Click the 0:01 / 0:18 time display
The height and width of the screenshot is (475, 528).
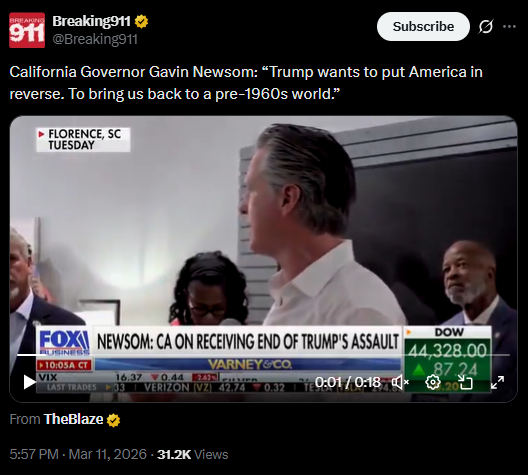coord(348,382)
